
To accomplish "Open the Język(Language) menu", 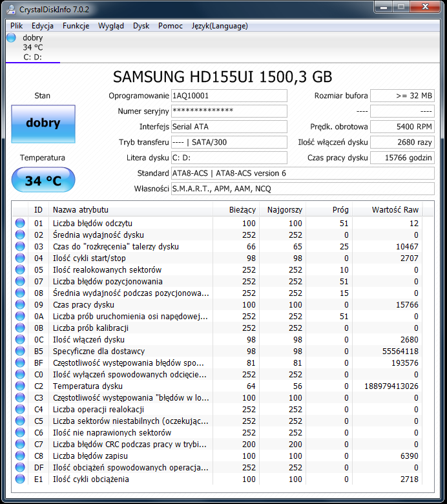I will (x=219, y=26).
